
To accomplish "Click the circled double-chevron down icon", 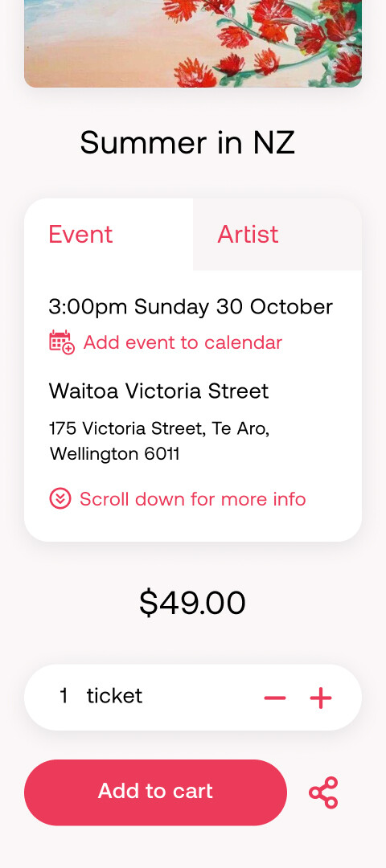I will coord(60,499).
